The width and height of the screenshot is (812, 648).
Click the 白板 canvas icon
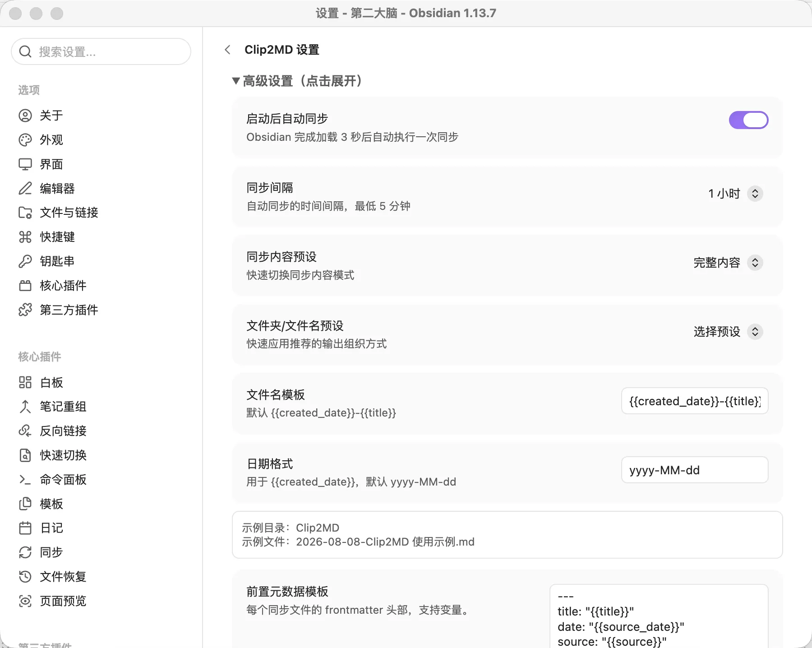coord(25,383)
